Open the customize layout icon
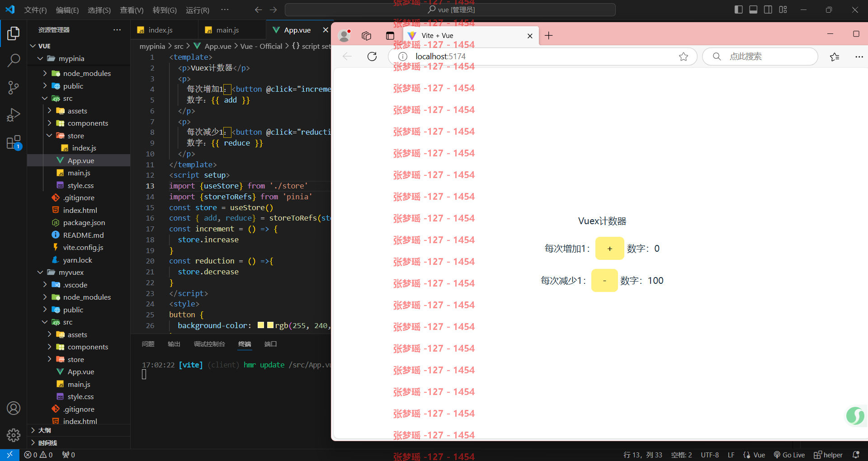 pyautogui.click(x=783, y=9)
